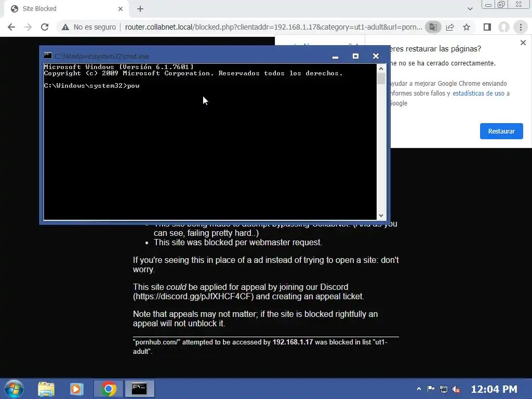Open a new Chrome tab with plus
This screenshot has width=532, height=399.
click(140, 9)
